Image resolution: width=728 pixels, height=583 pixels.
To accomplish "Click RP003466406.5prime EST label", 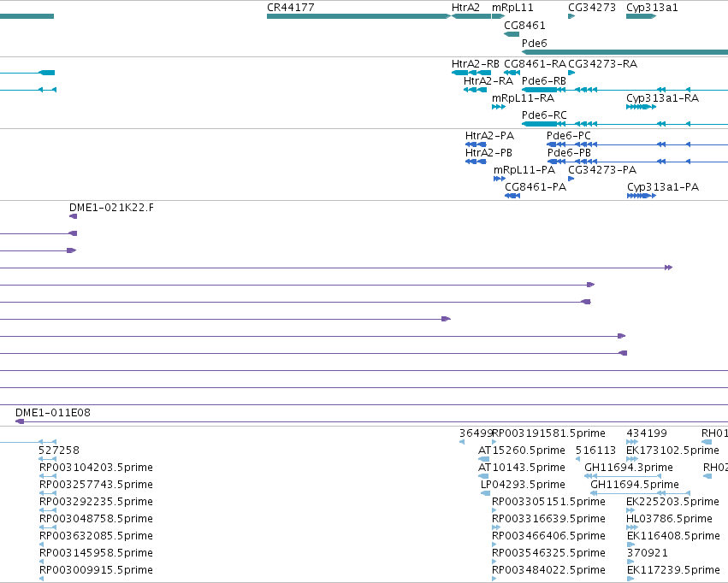I will pyautogui.click(x=549, y=536).
